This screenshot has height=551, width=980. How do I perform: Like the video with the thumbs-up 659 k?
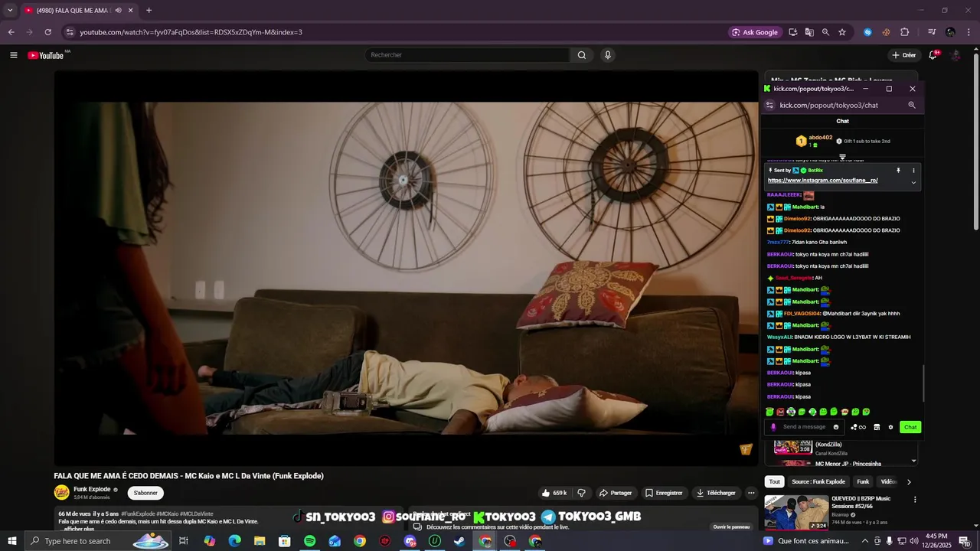(x=554, y=493)
